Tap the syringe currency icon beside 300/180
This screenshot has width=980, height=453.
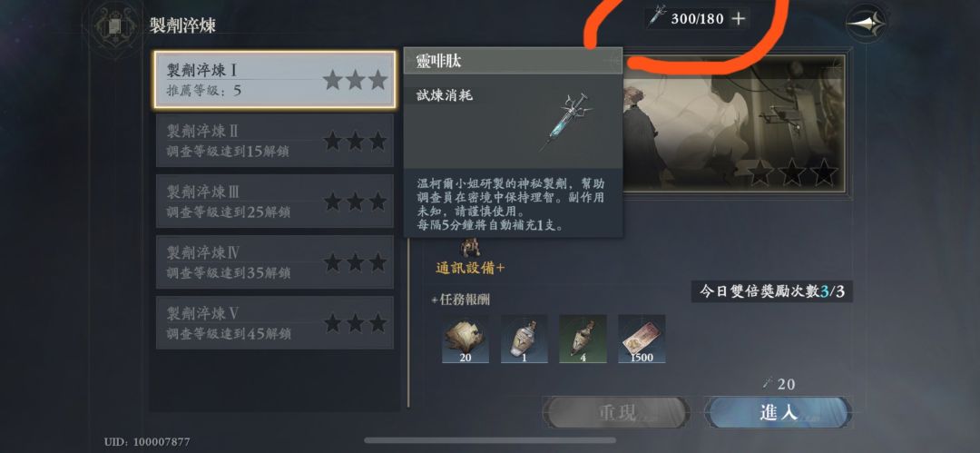tap(657, 16)
